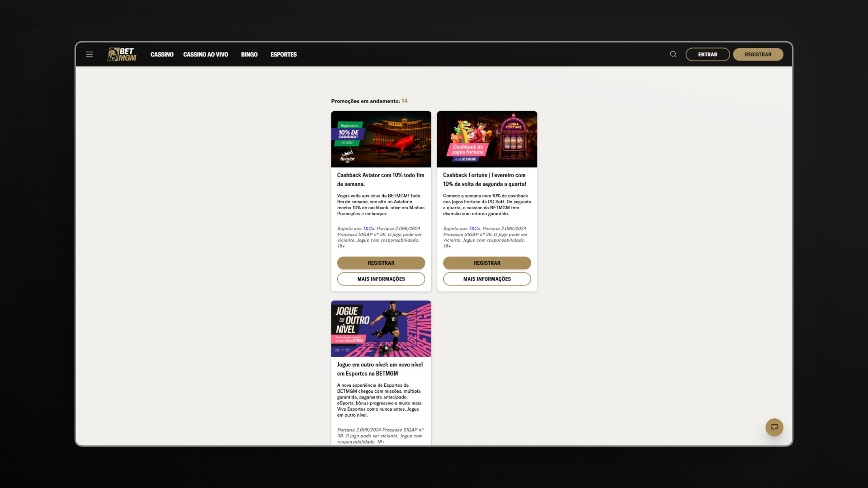This screenshot has width=868, height=488.
Task: Click the Cashback de jogos Fortune banner
Action: [487, 139]
